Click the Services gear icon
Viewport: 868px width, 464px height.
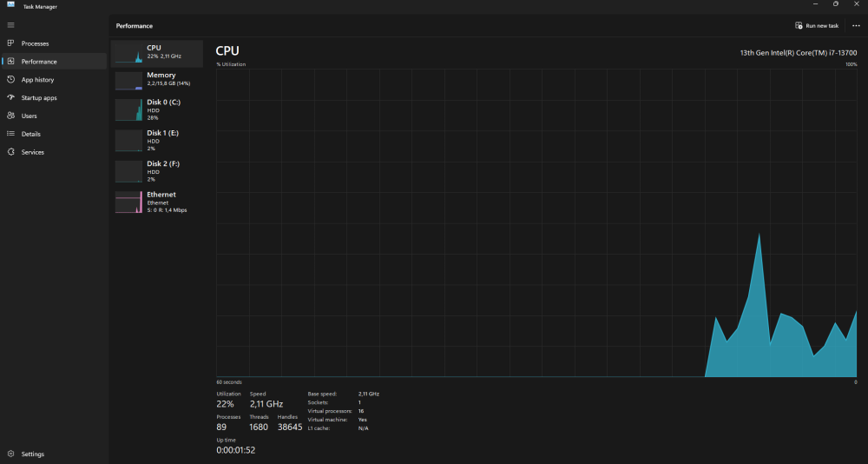10,152
